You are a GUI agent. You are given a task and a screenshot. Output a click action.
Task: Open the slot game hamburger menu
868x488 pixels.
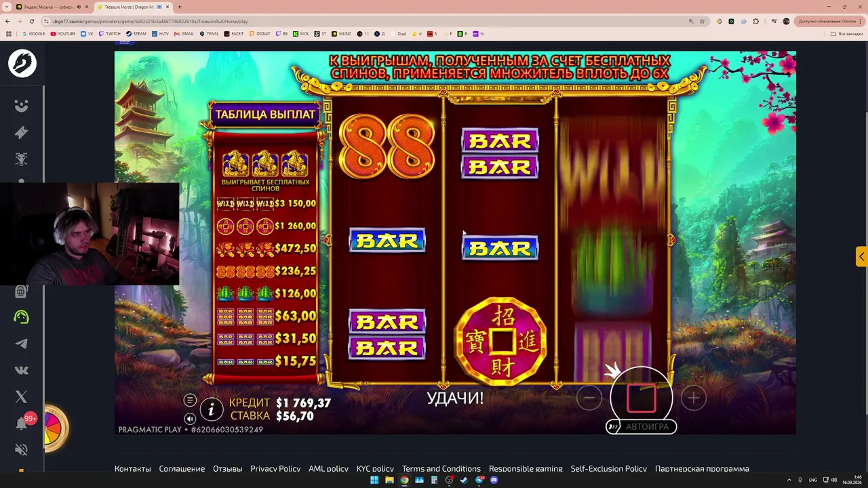coord(190,401)
